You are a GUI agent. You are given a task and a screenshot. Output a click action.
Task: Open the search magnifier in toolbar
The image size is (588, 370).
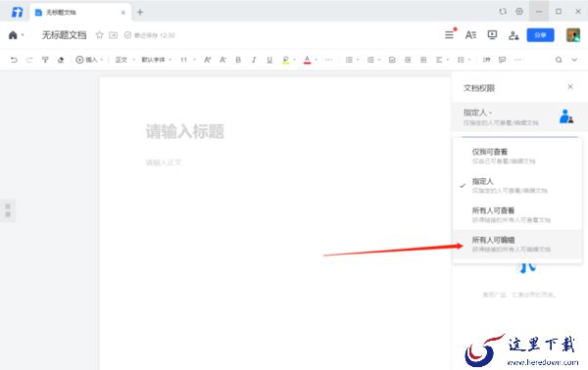click(559, 60)
